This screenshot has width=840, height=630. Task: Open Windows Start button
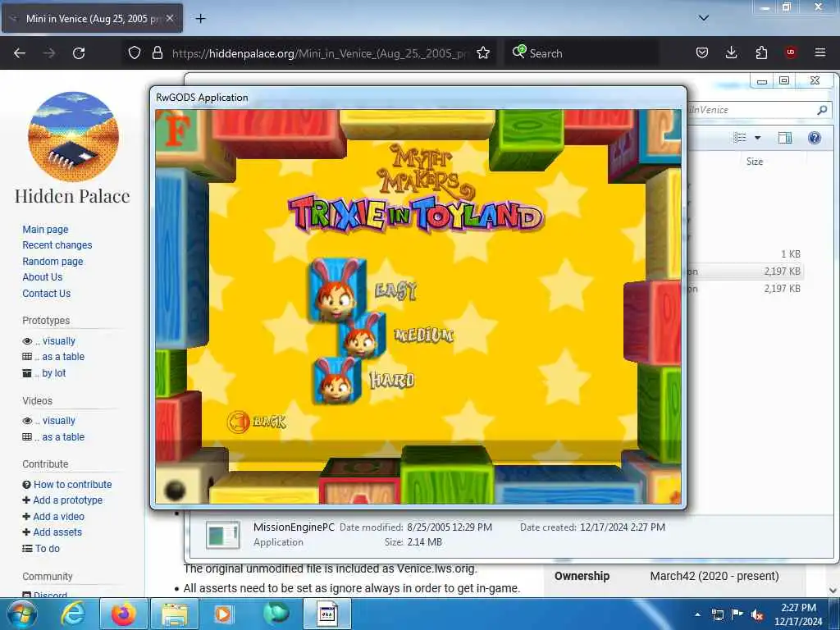pos(21,614)
